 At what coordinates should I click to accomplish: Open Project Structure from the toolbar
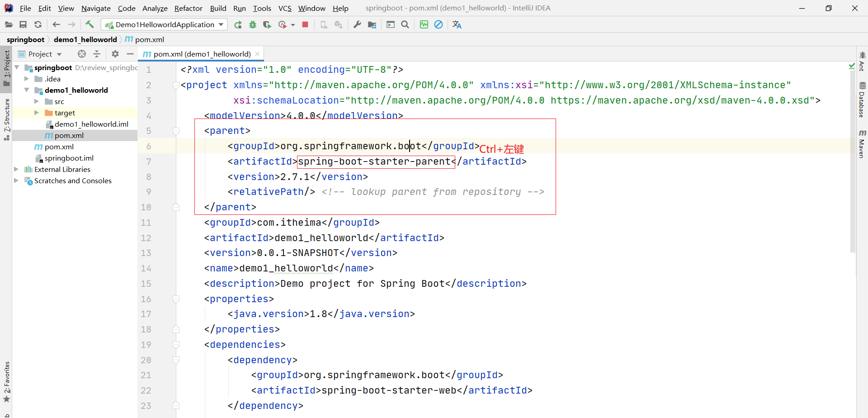(x=372, y=25)
